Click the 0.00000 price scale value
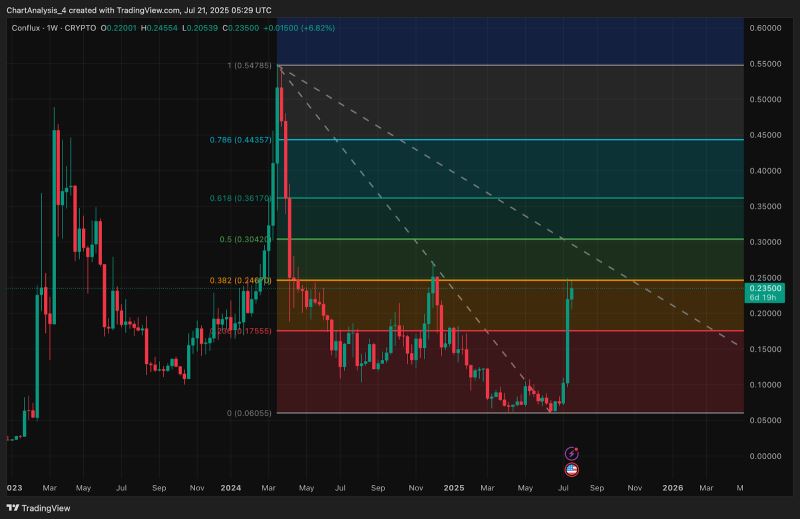 coord(765,456)
